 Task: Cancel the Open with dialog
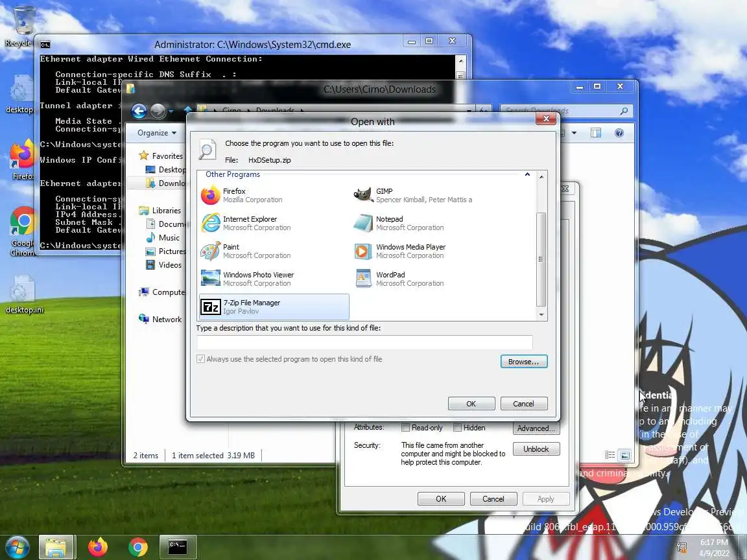point(523,403)
